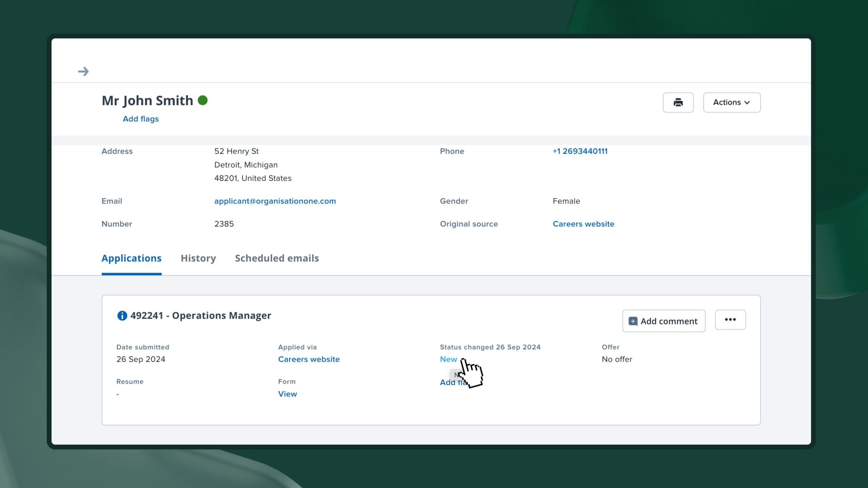This screenshot has width=868, height=488.
Task: Click the print icon button
Action: [x=678, y=102]
